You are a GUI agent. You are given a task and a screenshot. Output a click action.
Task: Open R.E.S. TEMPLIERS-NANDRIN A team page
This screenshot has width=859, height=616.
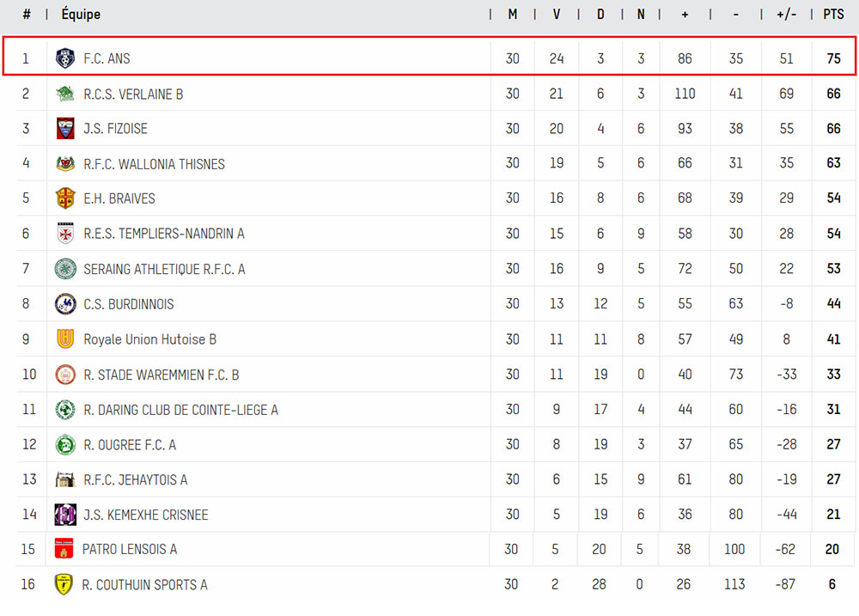coord(163,234)
